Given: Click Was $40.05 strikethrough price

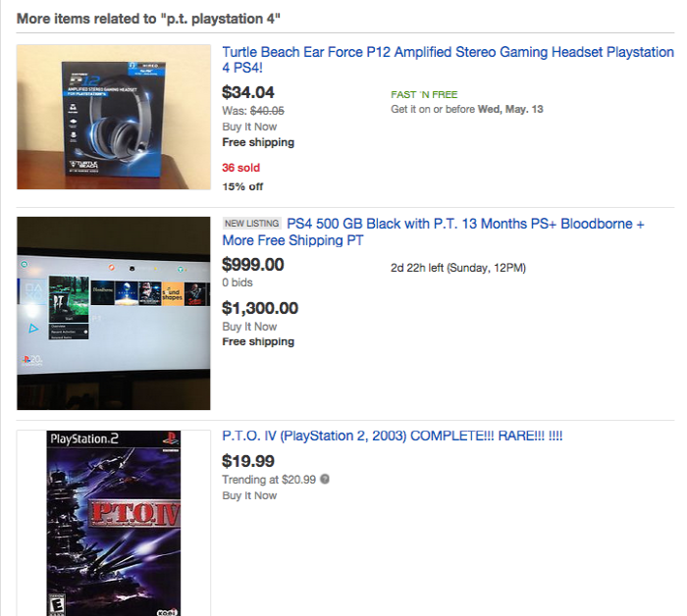Looking at the screenshot, I should tap(253, 110).
